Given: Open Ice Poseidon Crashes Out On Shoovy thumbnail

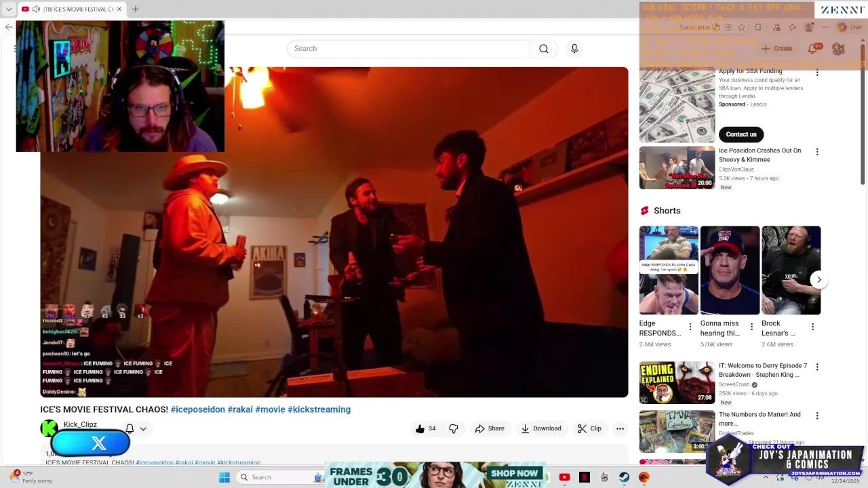Looking at the screenshot, I should tap(677, 167).
